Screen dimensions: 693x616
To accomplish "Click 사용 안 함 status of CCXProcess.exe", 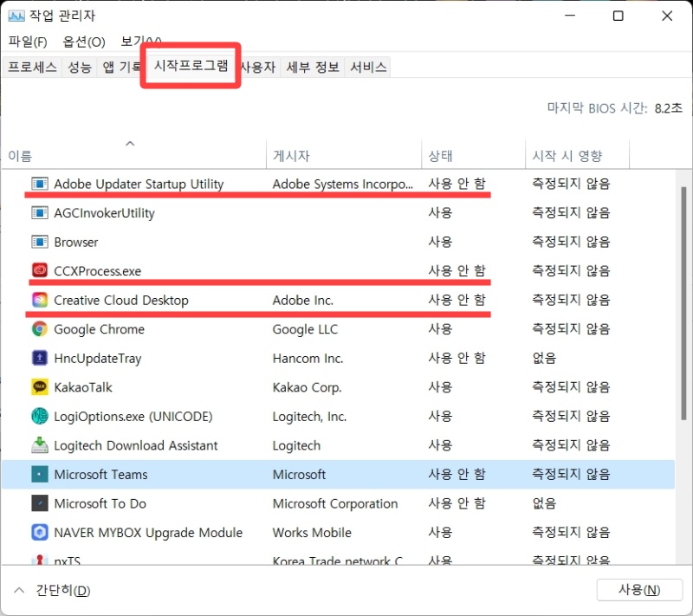I will [x=457, y=270].
